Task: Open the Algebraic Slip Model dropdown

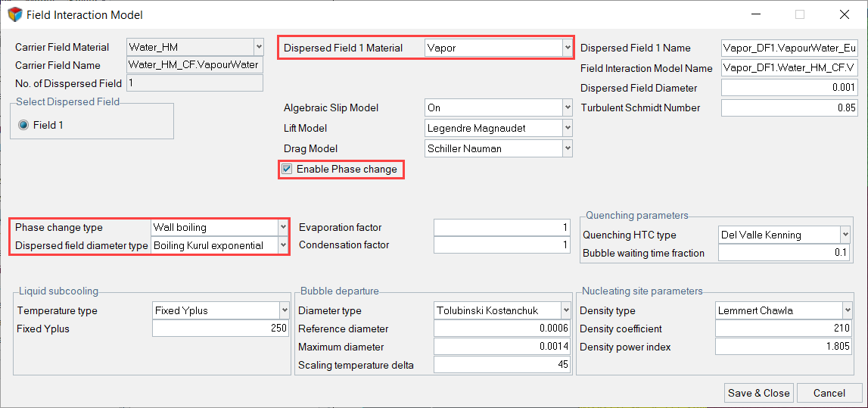Action: coord(567,108)
